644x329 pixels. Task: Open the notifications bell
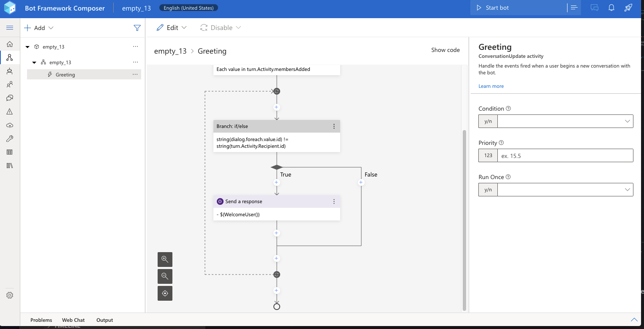pos(611,8)
